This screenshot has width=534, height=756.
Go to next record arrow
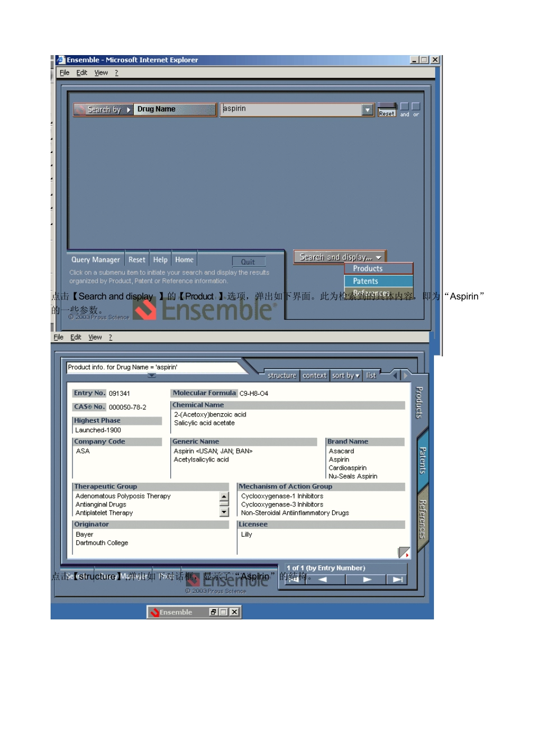tap(366, 580)
